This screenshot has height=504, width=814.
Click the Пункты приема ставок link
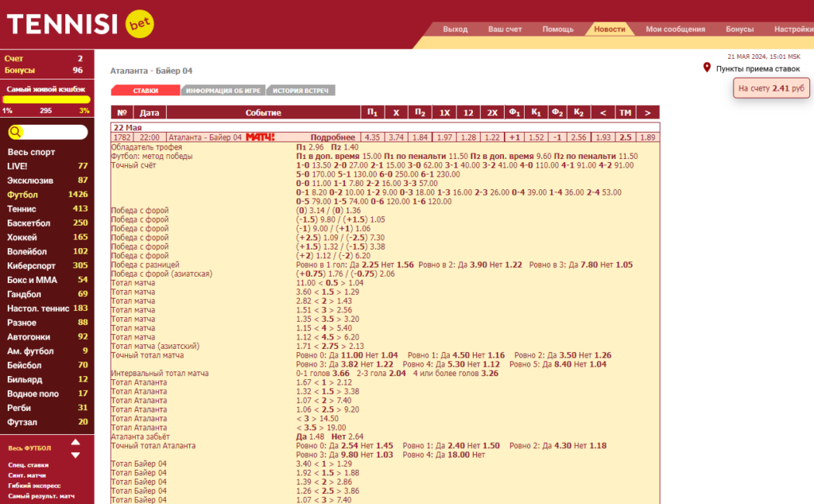coord(758,68)
